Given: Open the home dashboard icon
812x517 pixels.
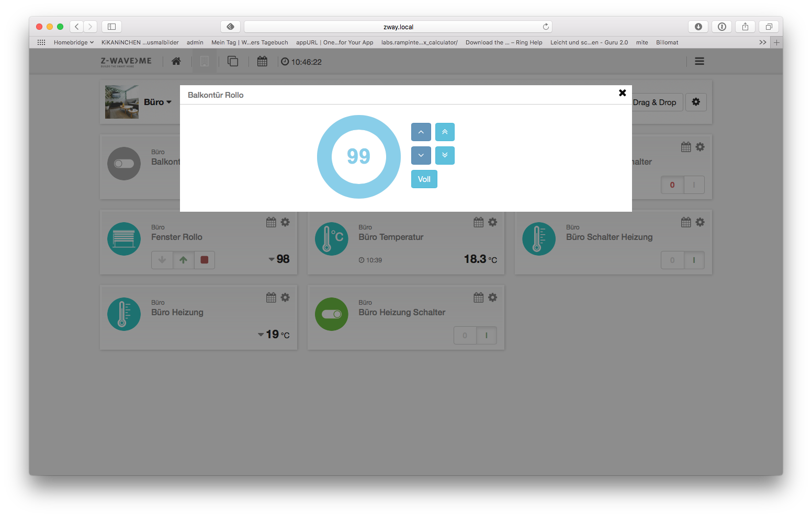Looking at the screenshot, I should pos(176,62).
